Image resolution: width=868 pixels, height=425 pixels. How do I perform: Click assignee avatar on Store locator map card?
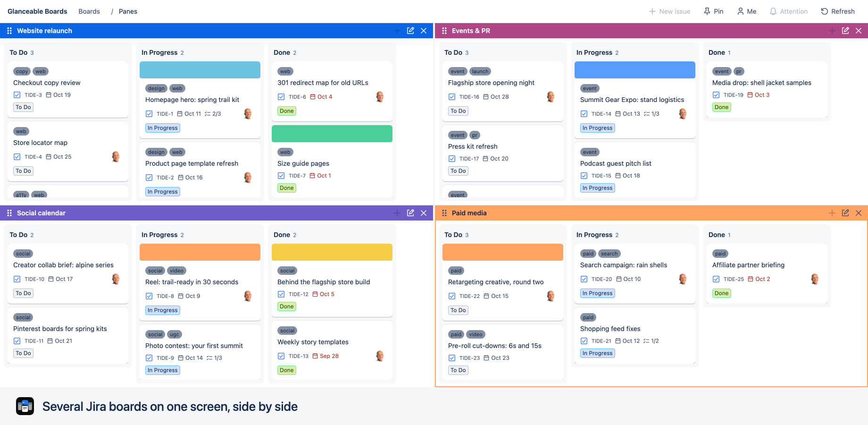pyautogui.click(x=116, y=157)
